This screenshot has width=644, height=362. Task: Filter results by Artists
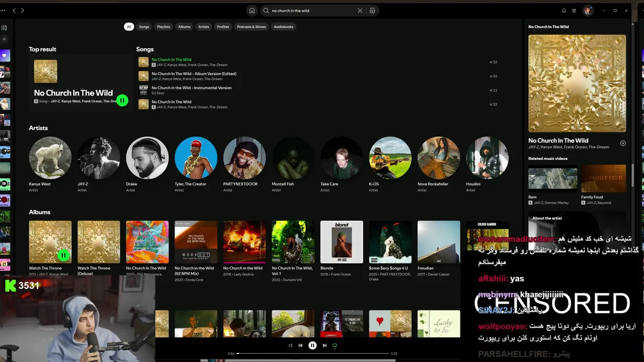click(204, 27)
